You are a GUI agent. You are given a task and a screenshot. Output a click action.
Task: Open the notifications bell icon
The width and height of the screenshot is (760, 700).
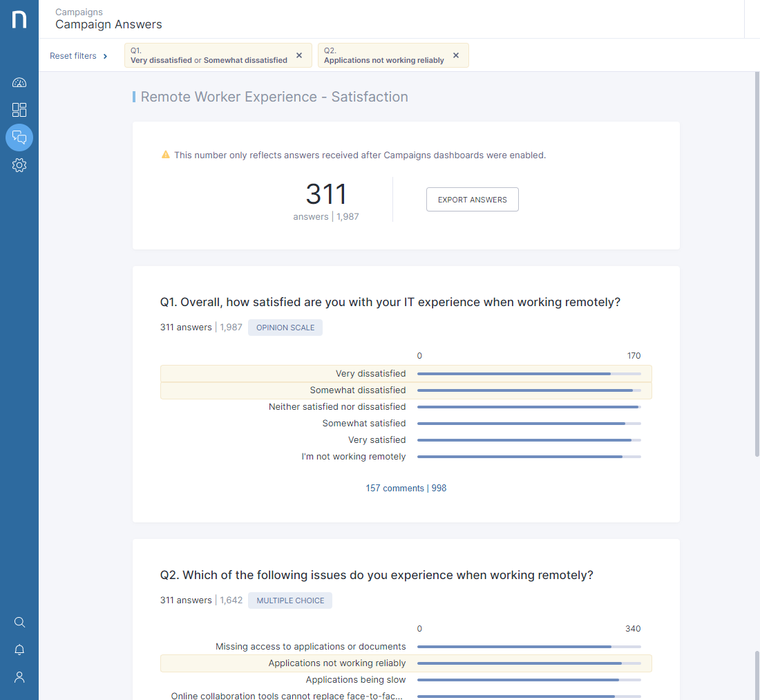click(x=19, y=650)
